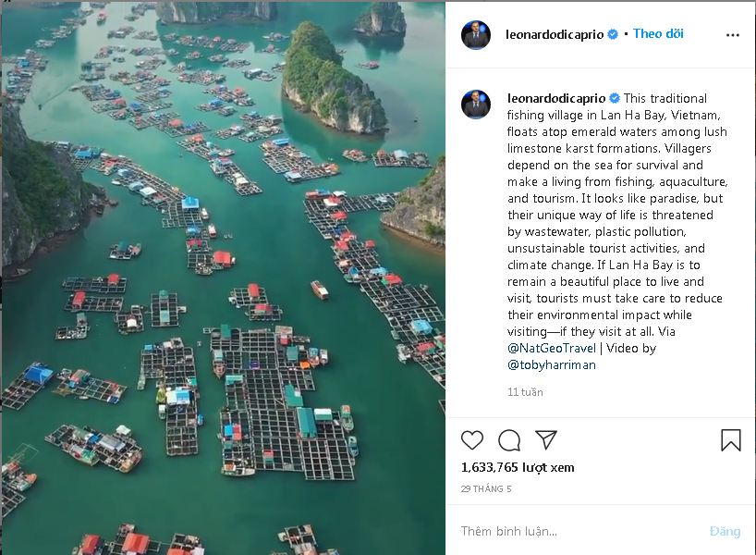756x555 pixels.
Task: Save post with bookmark icon
Action: pyautogui.click(x=731, y=440)
